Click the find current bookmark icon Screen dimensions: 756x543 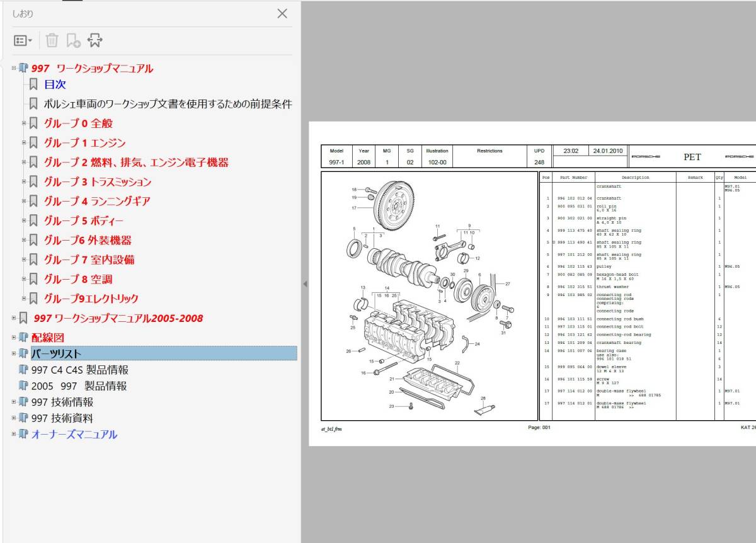pos(94,40)
